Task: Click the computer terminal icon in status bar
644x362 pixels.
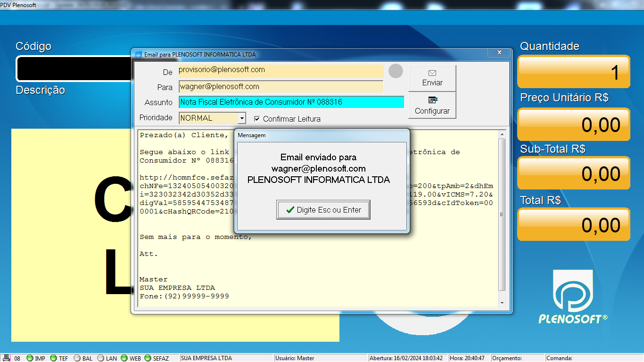Action: pos(7,358)
